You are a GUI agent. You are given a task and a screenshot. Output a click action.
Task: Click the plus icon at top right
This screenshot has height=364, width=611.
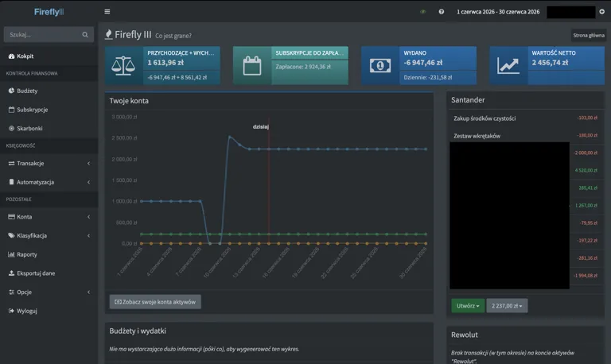602,12
